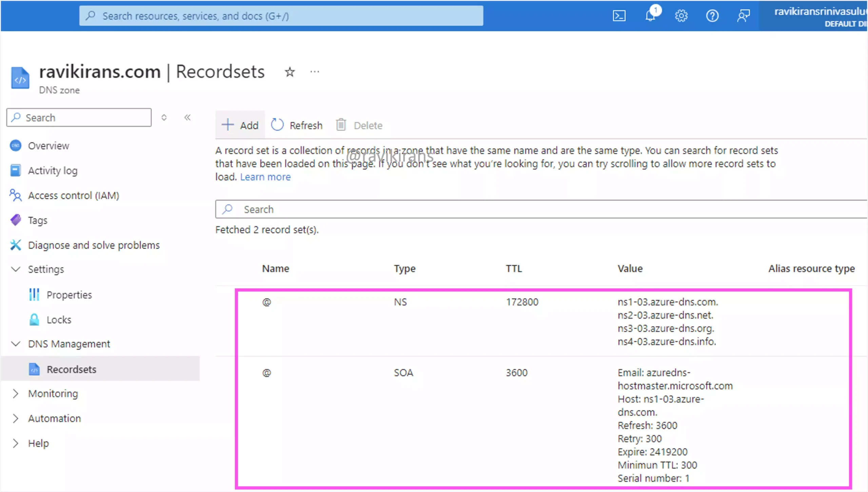Open Properties under Settings
The image size is (868, 492).
tap(69, 295)
